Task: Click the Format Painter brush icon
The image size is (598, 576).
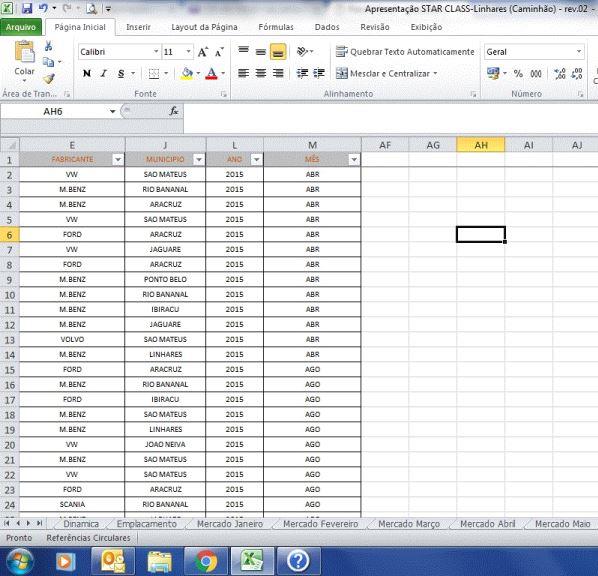Action: pyautogui.click(x=48, y=78)
